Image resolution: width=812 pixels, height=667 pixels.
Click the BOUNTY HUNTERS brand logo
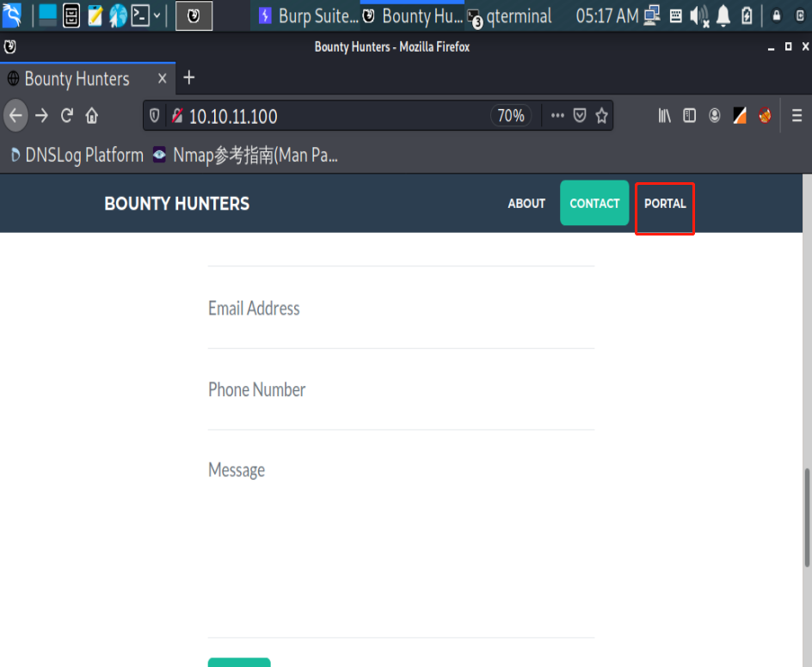click(x=176, y=204)
